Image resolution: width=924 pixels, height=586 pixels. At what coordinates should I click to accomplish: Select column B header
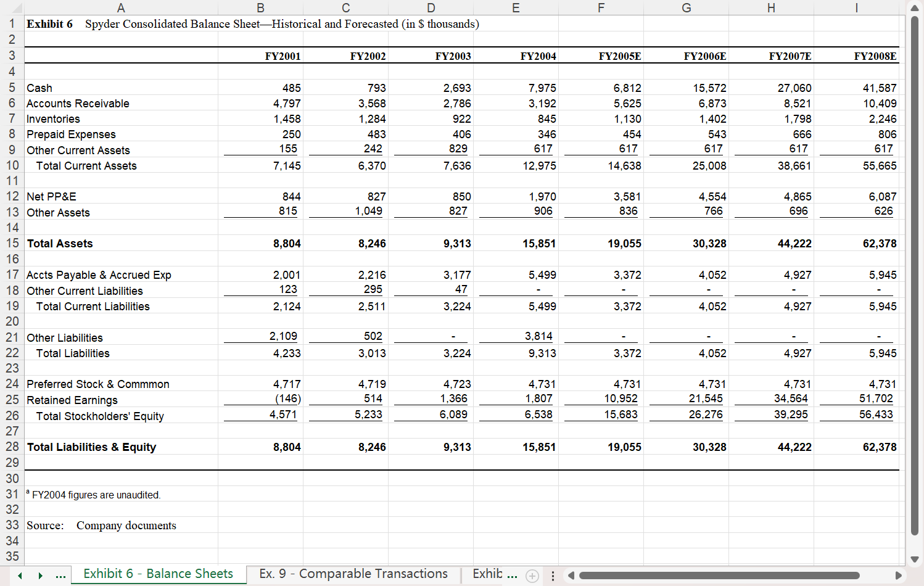point(260,7)
